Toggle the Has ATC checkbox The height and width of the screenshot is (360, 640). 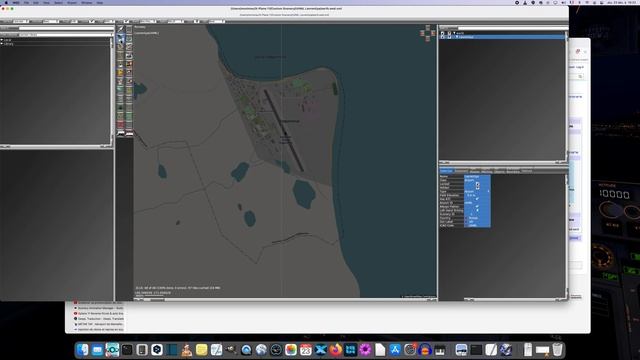tap(478, 199)
